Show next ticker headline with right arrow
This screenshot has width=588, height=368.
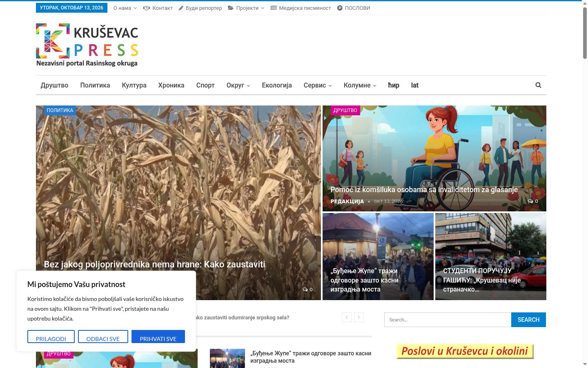[359, 317]
